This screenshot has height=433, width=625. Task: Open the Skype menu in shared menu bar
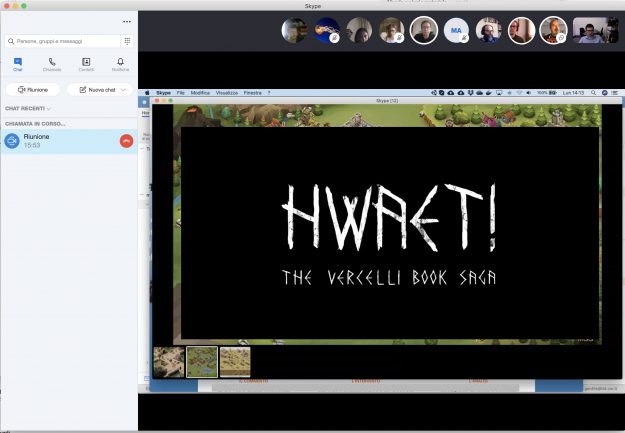pyautogui.click(x=163, y=93)
